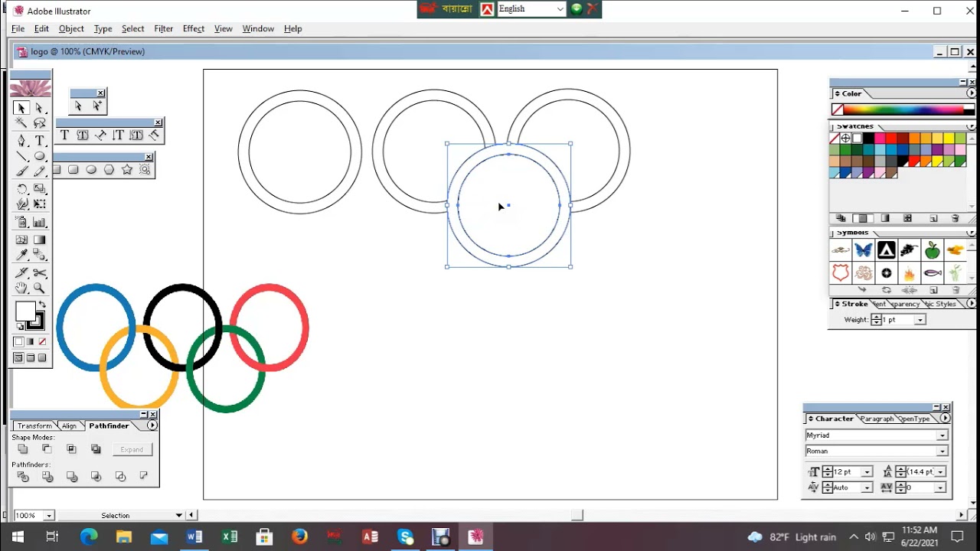This screenshot has width=980, height=551.
Task: Switch to the Align tab
Action: [x=69, y=425]
